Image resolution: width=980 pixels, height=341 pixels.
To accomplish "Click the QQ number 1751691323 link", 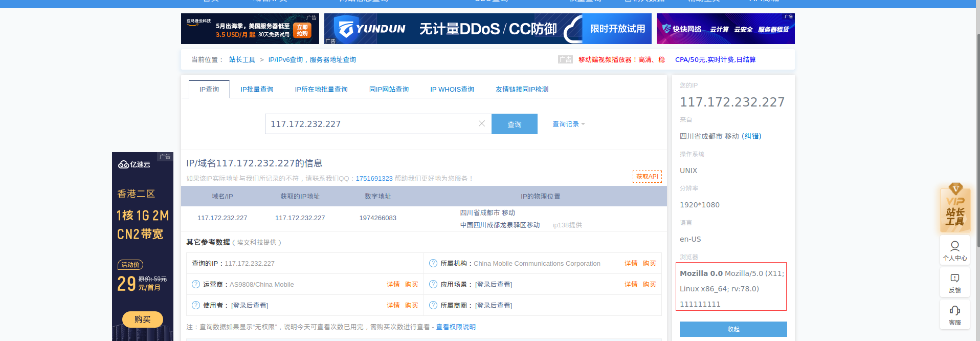I will pyautogui.click(x=374, y=179).
